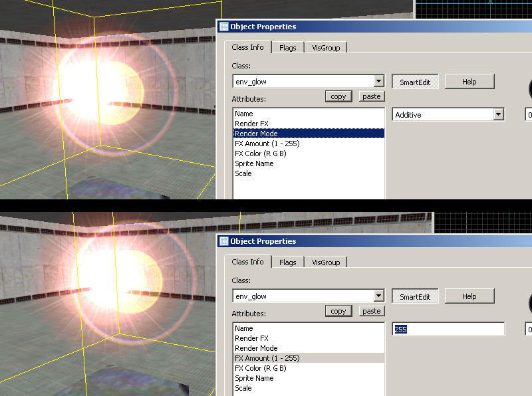This screenshot has height=396, width=532.
Task: Select FX Color (R G B) in 255 dialog
Action: [309, 368]
